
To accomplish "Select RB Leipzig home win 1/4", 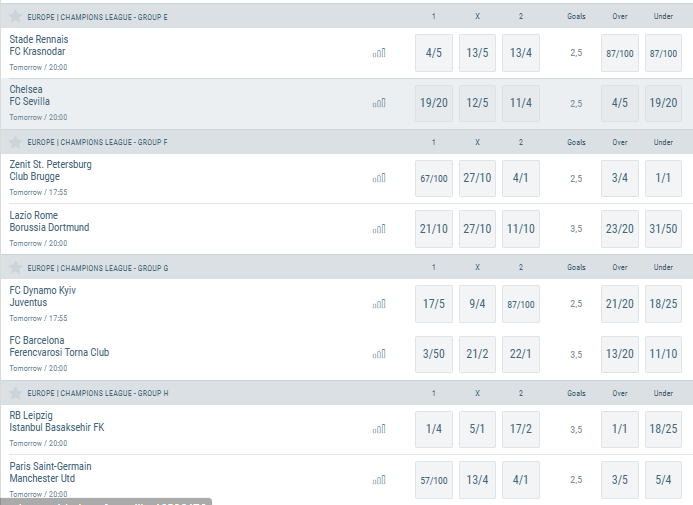I will pos(434,429).
